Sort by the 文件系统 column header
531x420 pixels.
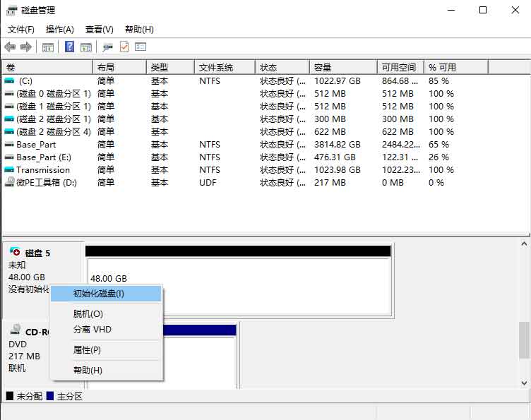tap(225, 67)
